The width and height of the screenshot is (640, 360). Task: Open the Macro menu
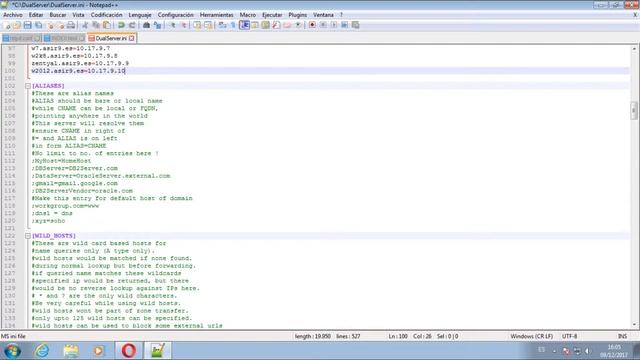pyautogui.click(x=248, y=15)
